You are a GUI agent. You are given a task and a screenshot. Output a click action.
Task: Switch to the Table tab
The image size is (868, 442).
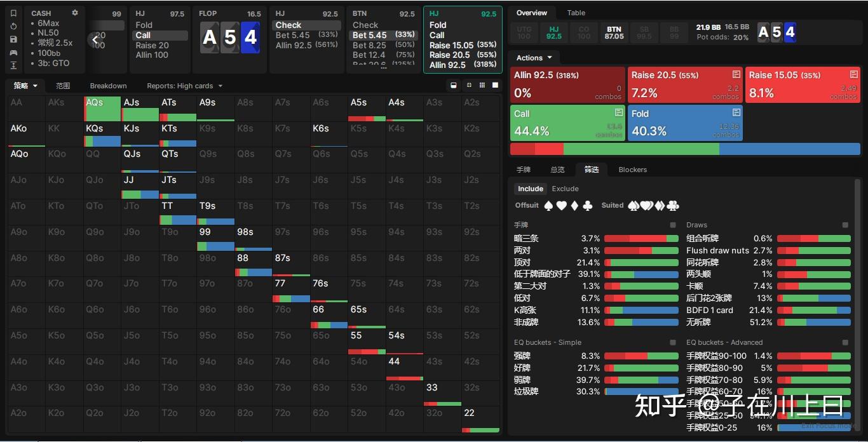[x=576, y=13]
